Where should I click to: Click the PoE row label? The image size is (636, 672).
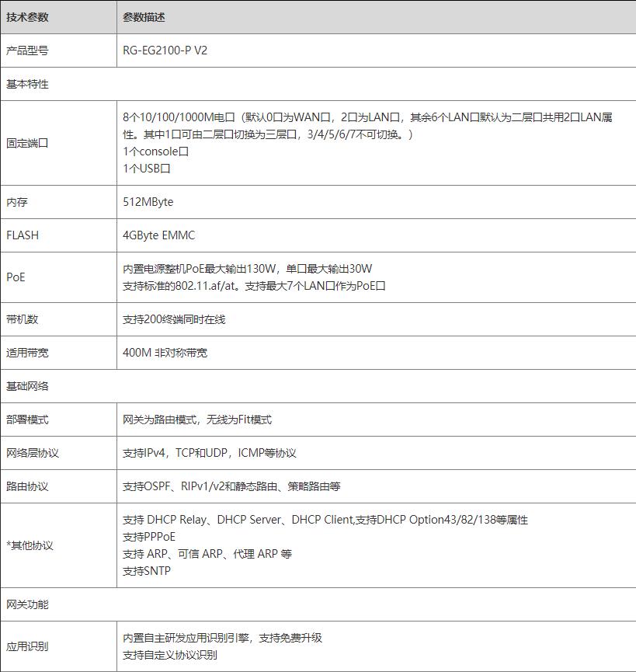16,277
